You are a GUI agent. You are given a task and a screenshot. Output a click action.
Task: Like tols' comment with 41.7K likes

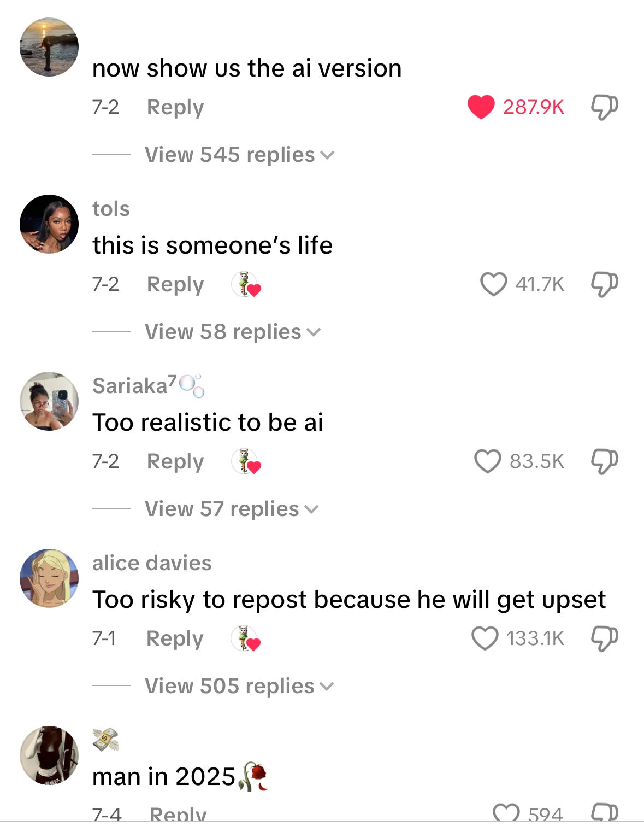point(494,284)
